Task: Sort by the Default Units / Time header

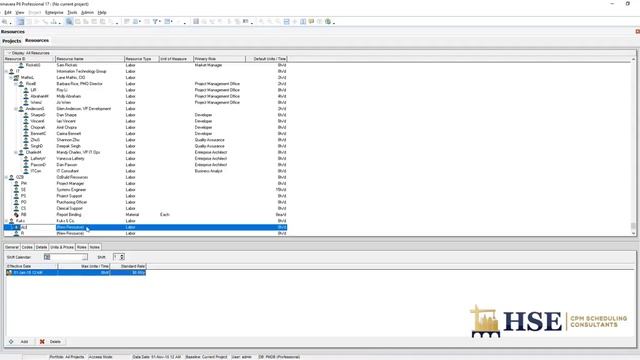Action: (267, 59)
